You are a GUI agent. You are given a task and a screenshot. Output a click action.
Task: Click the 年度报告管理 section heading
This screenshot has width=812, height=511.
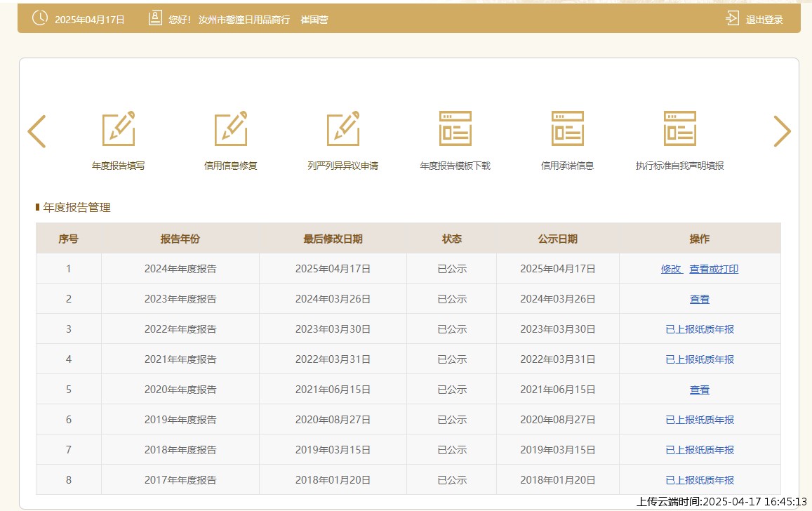coord(76,208)
